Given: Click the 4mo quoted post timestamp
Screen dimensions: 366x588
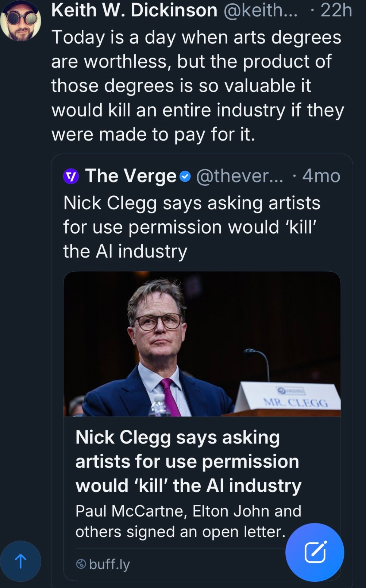Looking at the screenshot, I should pos(321,176).
